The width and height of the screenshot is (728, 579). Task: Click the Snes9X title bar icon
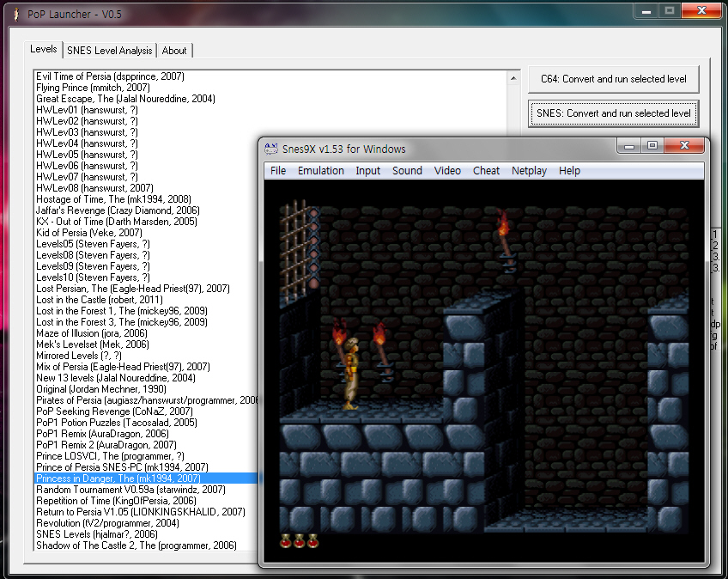[271, 149]
